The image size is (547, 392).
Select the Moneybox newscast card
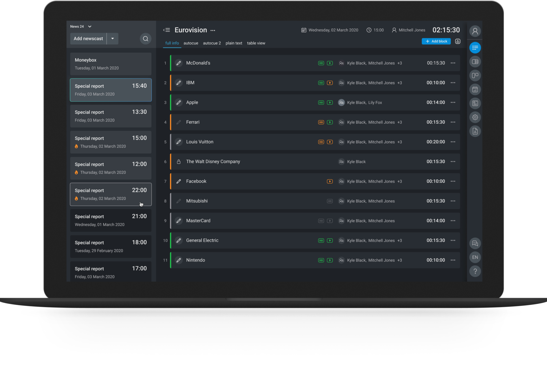[x=111, y=64]
